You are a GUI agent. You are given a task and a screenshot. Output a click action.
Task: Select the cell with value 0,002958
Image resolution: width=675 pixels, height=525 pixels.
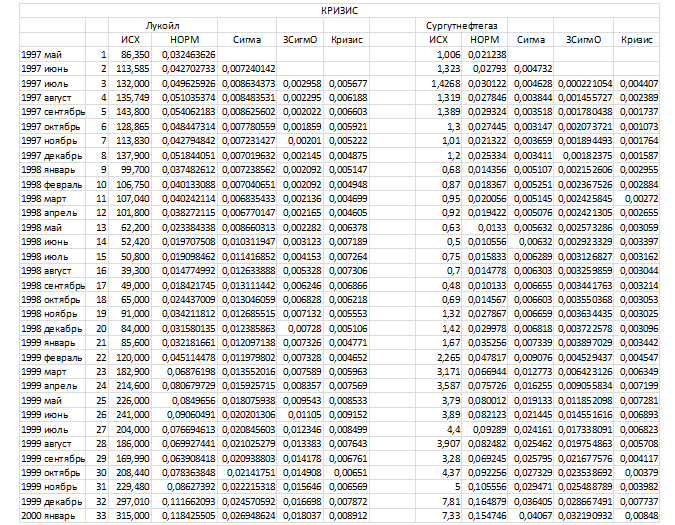[x=300, y=83]
